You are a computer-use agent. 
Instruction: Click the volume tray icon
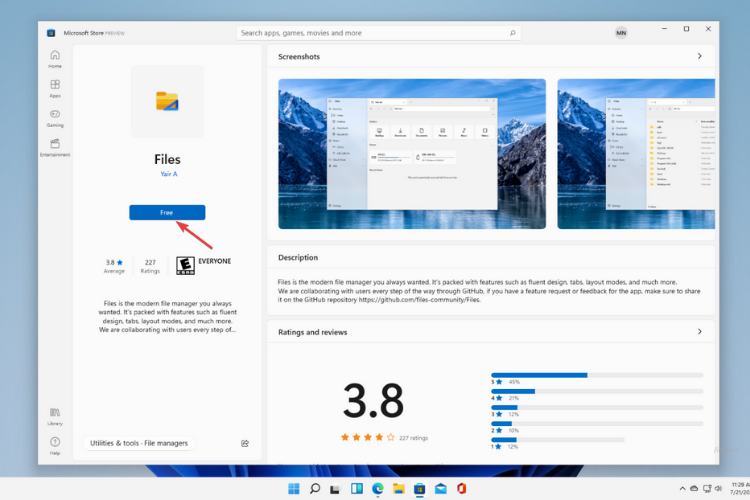(x=718, y=489)
